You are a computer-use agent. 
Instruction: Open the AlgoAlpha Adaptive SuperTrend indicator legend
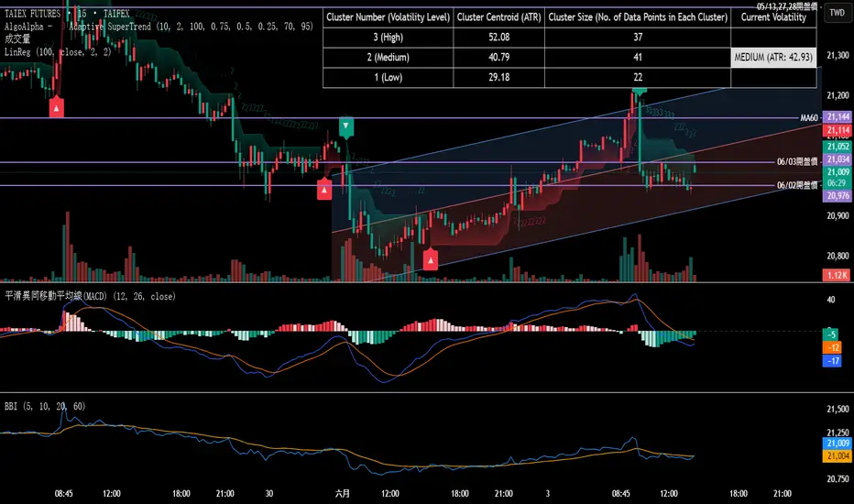[159, 27]
